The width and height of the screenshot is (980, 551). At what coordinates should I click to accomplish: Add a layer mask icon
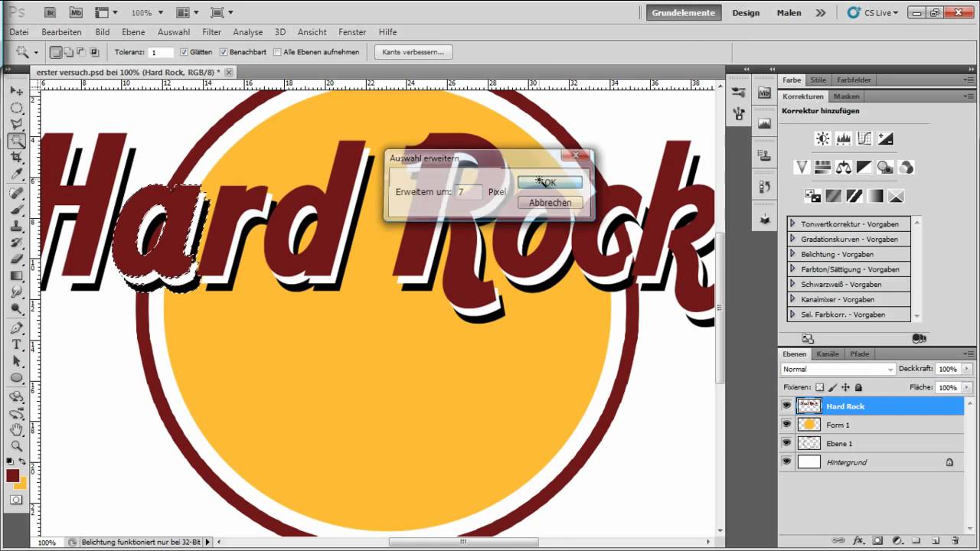coord(877,540)
